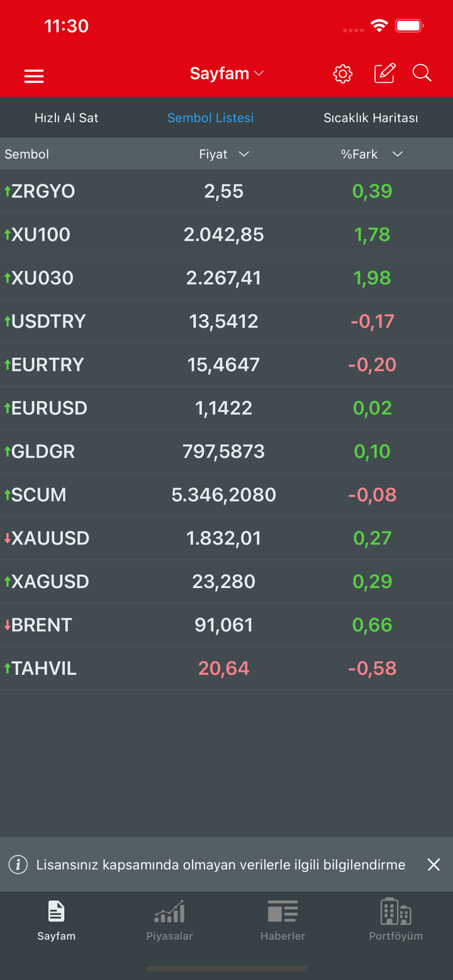Go to Piyasalar in bottom navigation
The height and width of the screenshot is (980, 453).
click(169, 920)
